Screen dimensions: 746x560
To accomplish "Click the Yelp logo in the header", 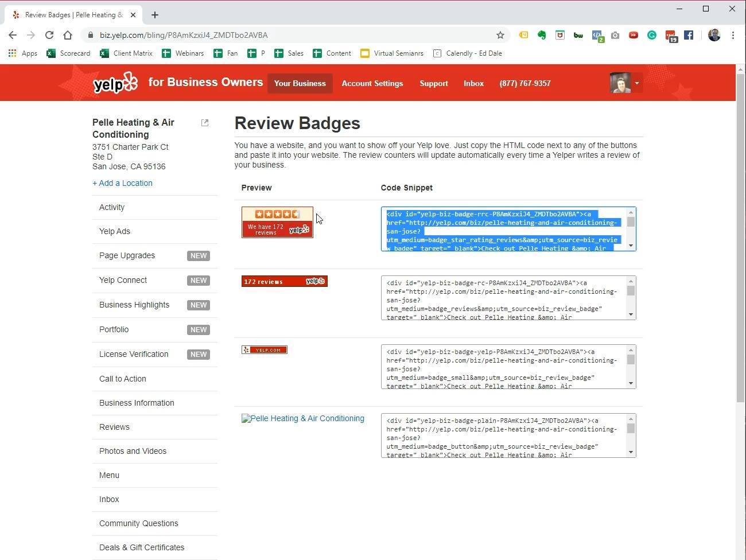I will pyautogui.click(x=115, y=83).
